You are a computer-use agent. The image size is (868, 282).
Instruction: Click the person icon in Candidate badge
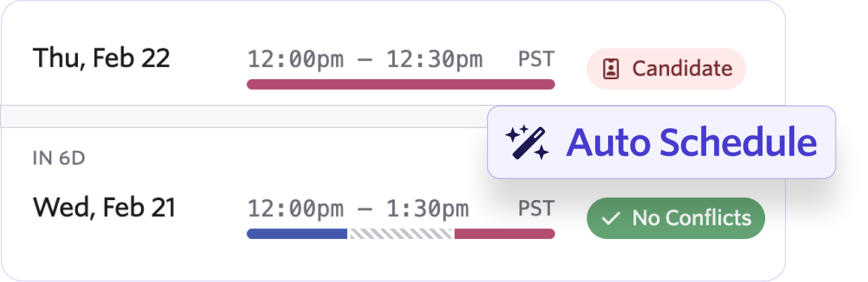coord(611,69)
